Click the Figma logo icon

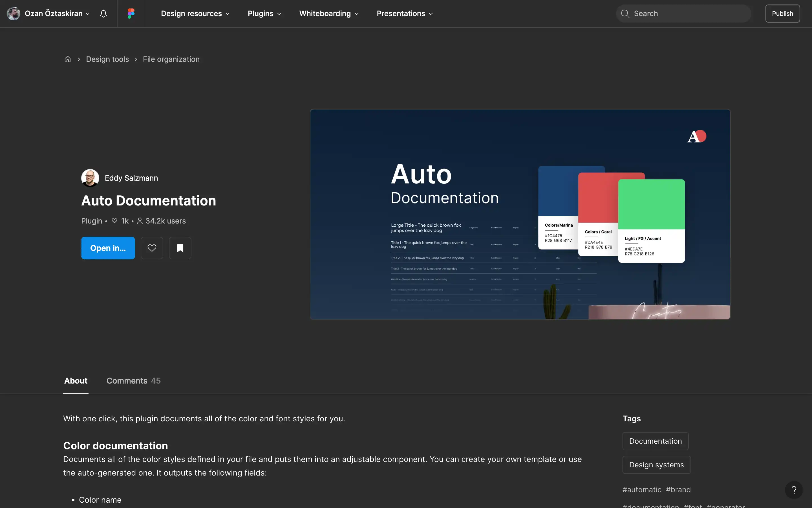(x=131, y=14)
